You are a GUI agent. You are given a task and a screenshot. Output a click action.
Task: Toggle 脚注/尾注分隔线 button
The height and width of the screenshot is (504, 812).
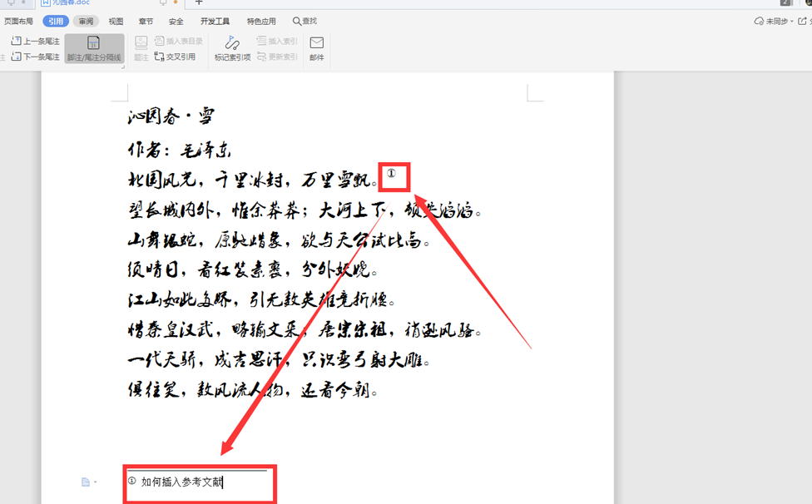(94, 48)
